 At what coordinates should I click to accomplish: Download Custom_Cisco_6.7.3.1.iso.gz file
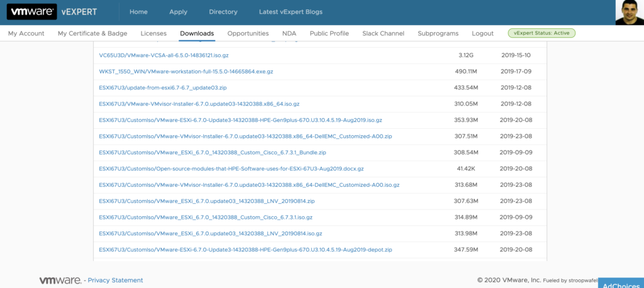point(206,218)
